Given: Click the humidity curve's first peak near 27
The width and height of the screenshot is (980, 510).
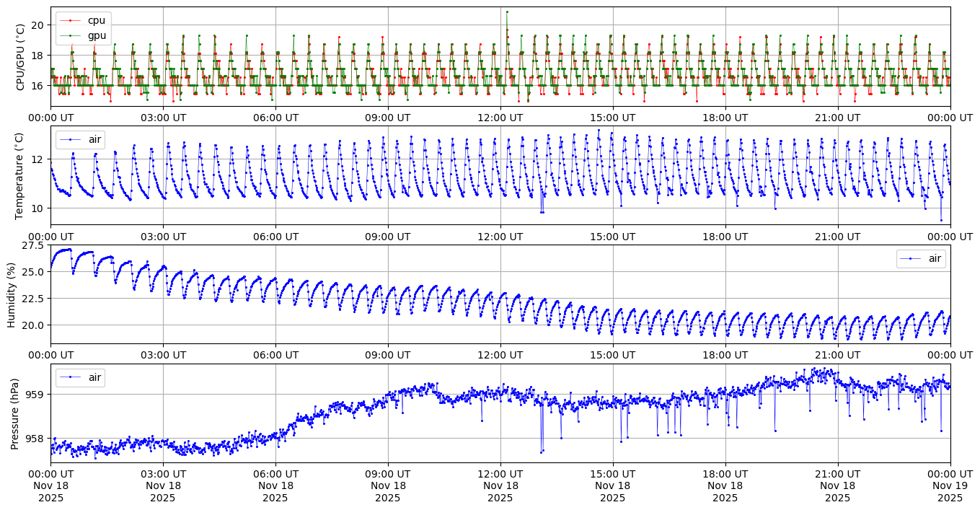Looking at the screenshot, I should [x=67, y=250].
